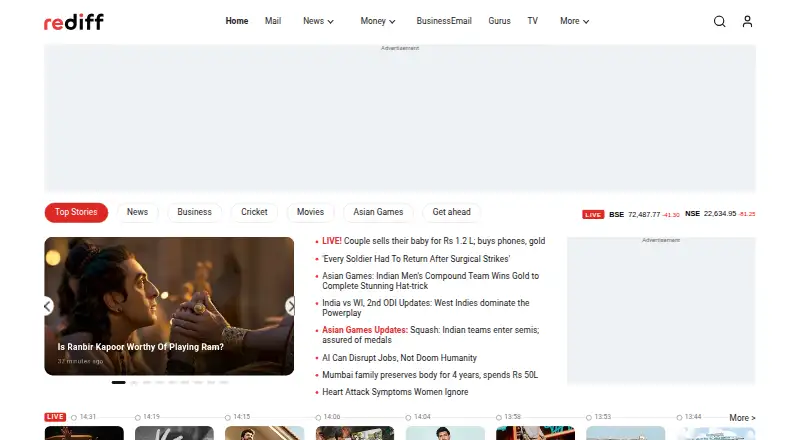Select the Get ahead pill tab

click(452, 212)
